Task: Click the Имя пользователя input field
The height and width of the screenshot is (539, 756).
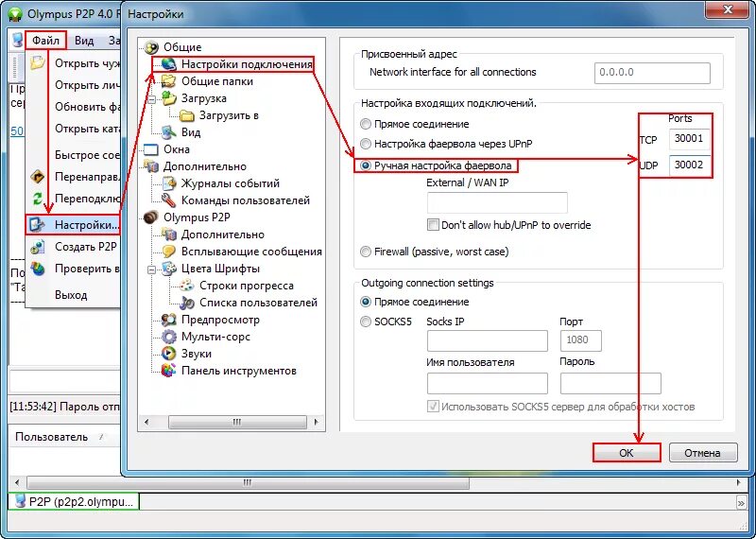Action: pos(488,383)
